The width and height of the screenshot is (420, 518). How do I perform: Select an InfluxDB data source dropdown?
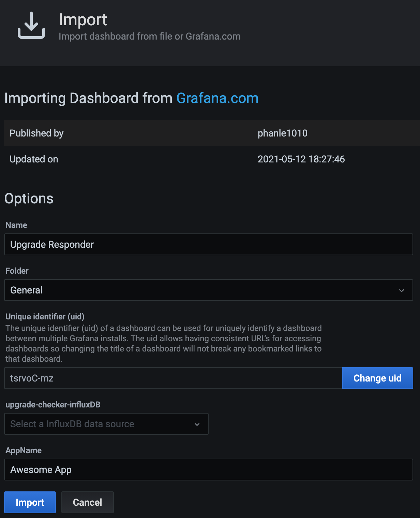106,424
